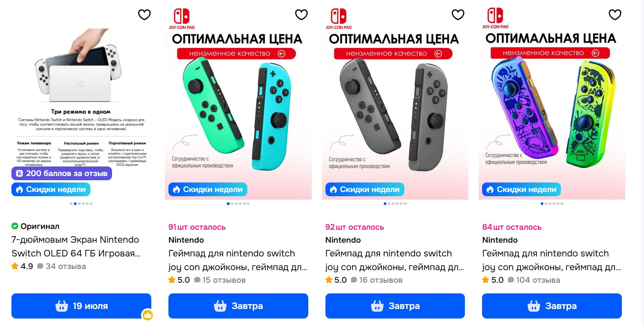The height and width of the screenshot is (325, 644).
Task: Favorite the Nintendo Switch OLED console
Action: click(x=144, y=14)
